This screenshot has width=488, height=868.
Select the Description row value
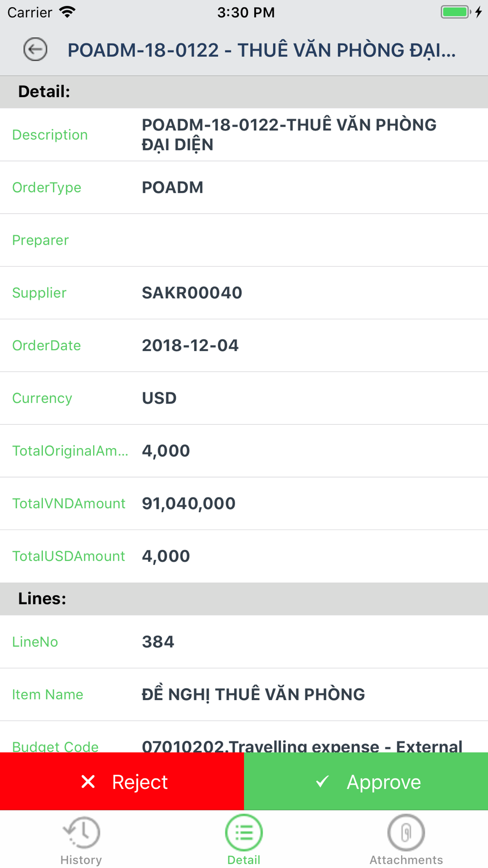click(289, 135)
